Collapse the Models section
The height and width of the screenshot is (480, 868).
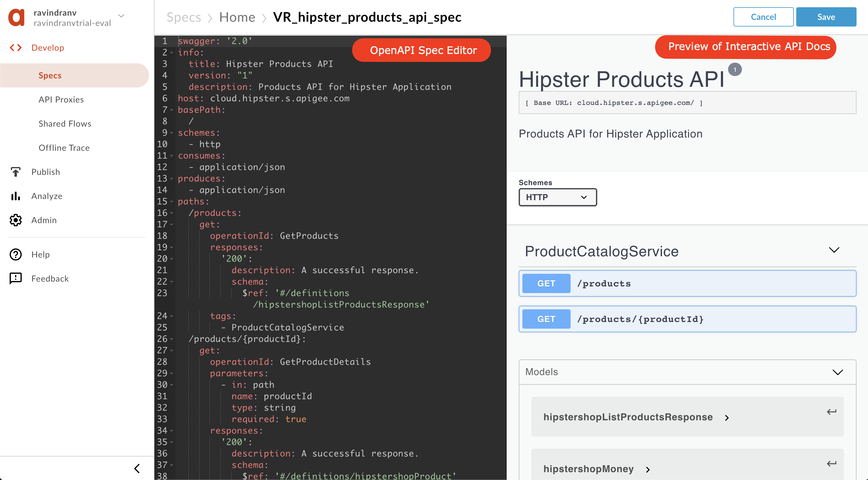click(838, 372)
